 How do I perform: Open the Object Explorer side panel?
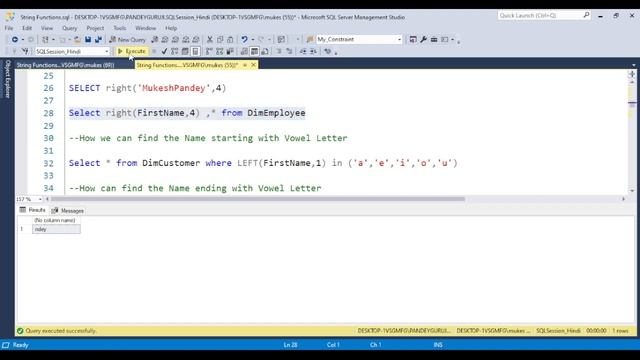pyautogui.click(x=7, y=79)
